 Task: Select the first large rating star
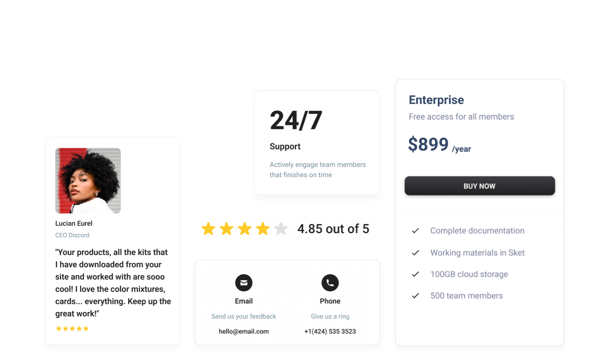click(208, 229)
